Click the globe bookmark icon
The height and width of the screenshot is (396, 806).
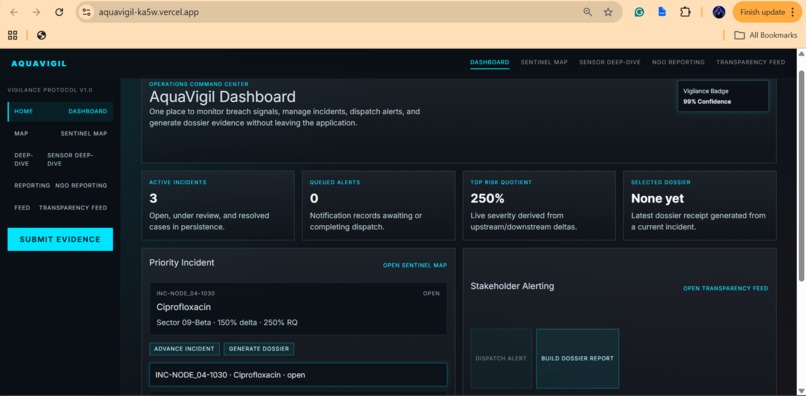click(42, 35)
